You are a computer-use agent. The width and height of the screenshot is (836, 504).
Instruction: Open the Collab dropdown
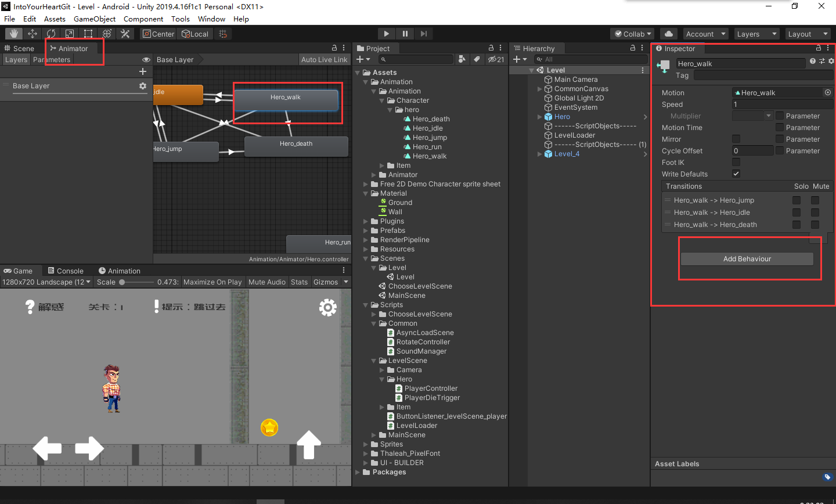[632, 34]
